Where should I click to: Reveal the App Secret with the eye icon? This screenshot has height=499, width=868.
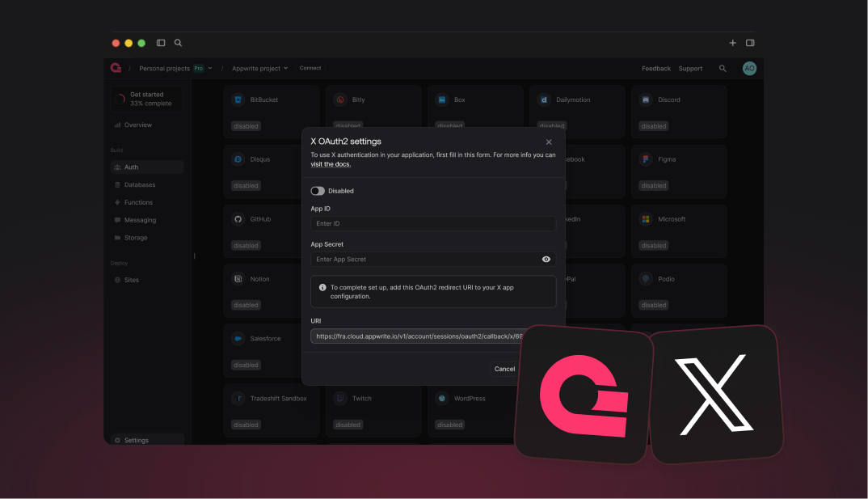(x=546, y=259)
